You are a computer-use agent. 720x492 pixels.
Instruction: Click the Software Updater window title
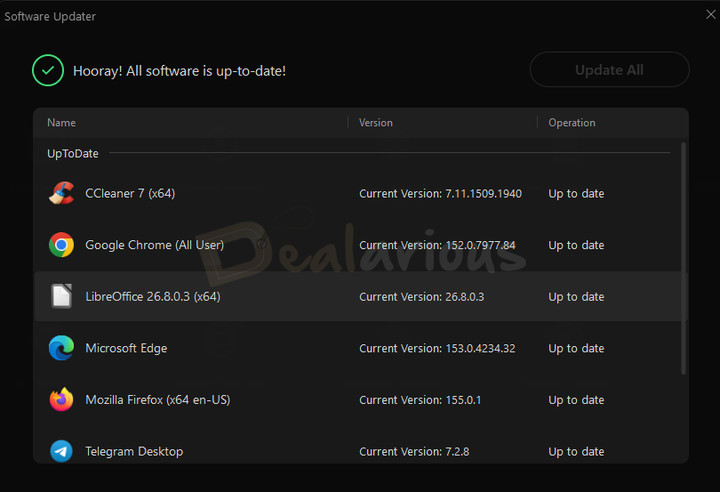coord(50,17)
